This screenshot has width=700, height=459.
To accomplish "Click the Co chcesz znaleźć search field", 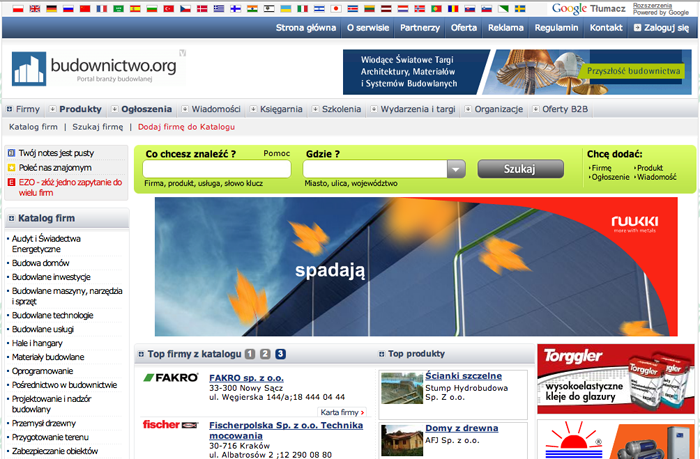I will tap(217, 169).
